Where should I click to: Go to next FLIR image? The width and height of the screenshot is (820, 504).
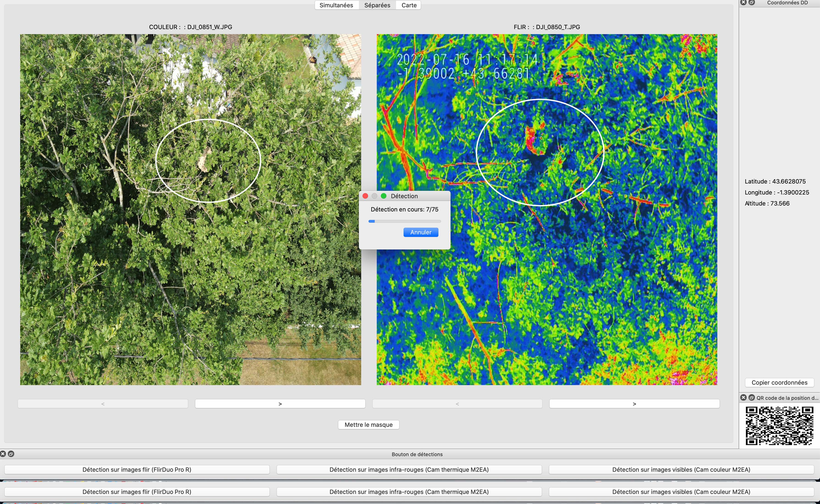634,404
